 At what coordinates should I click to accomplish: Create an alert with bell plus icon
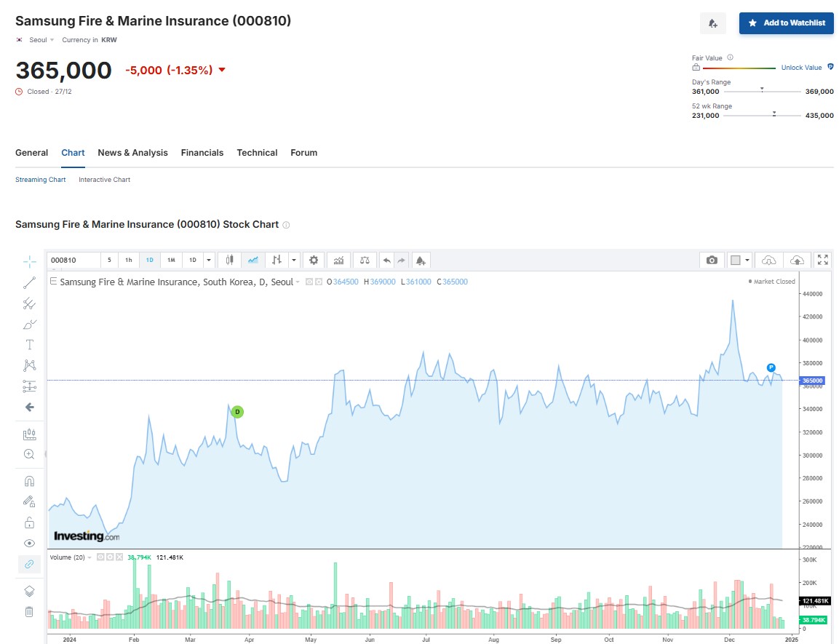point(421,261)
